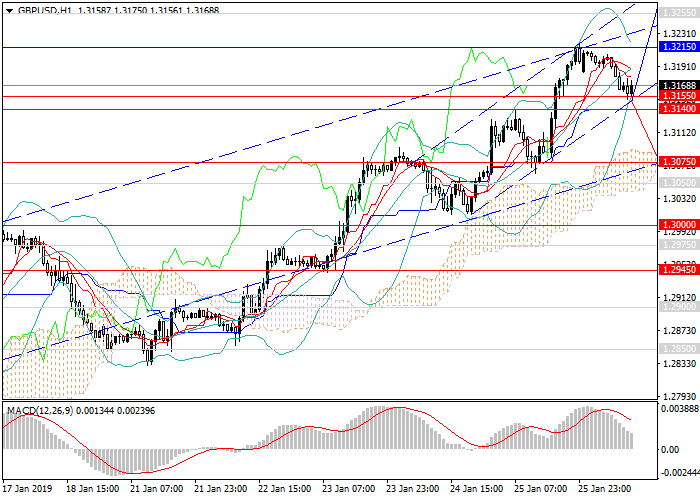This screenshot has width=700, height=500.
Task: Click the red 1.3000 level label
Action: tap(677, 225)
